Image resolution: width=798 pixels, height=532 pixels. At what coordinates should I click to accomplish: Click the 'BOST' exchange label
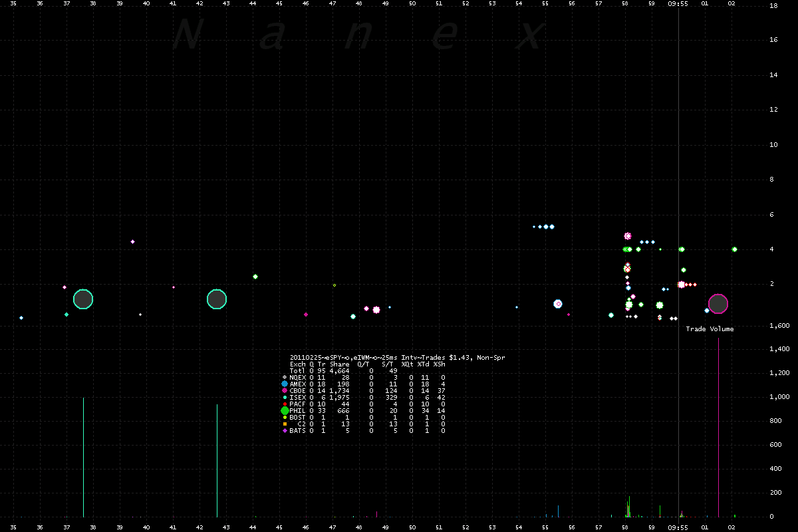tap(298, 417)
